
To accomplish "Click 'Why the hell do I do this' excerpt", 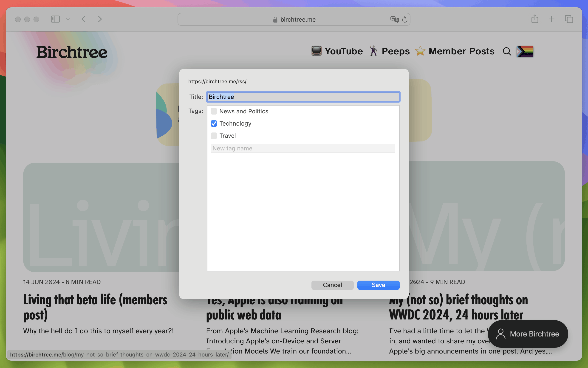I will pyautogui.click(x=98, y=331).
